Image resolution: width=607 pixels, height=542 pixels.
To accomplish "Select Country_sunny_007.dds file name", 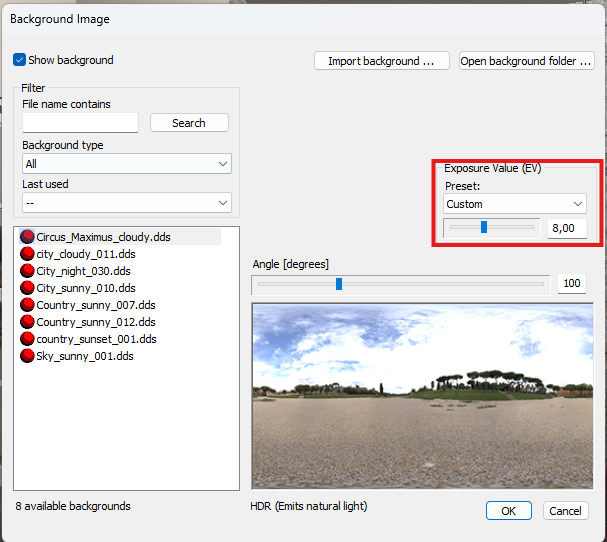I will 96,305.
